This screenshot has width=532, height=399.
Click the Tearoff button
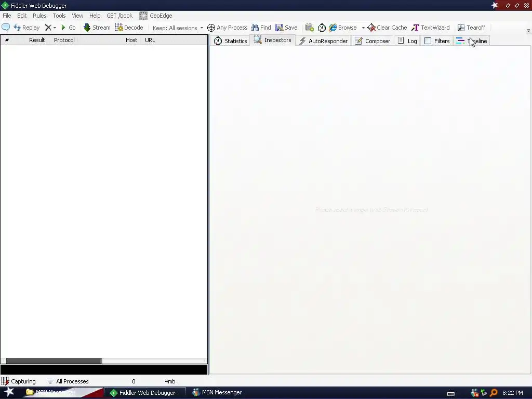tap(471, 28)
